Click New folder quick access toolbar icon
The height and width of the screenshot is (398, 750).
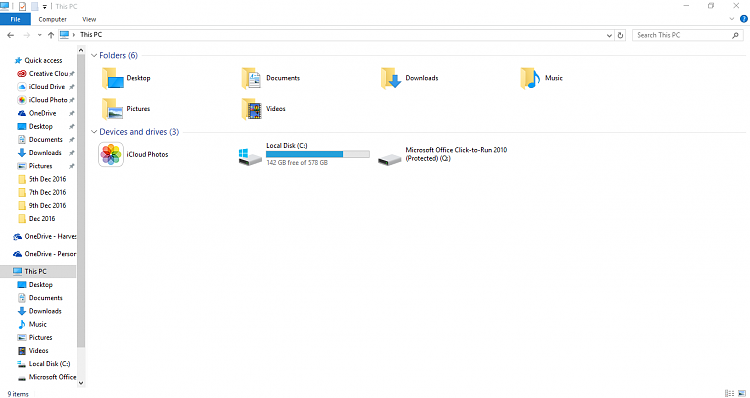pos(34,6)
